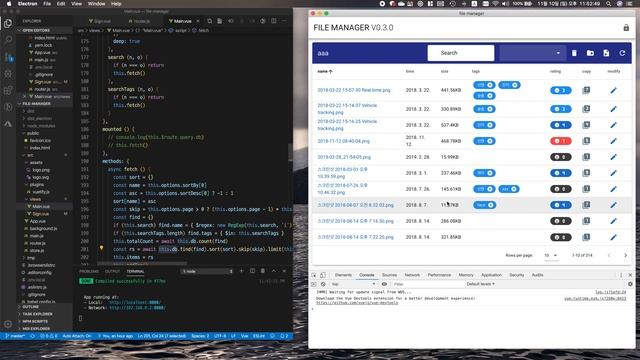
Task: Open the DevTools more options kebab menu
Action: click(x=621, y=275)
